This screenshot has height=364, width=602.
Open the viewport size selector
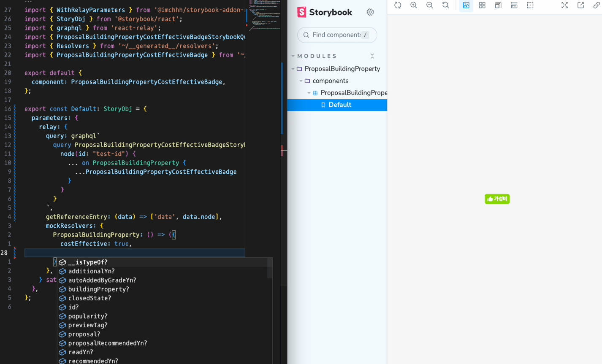[498, 5]
